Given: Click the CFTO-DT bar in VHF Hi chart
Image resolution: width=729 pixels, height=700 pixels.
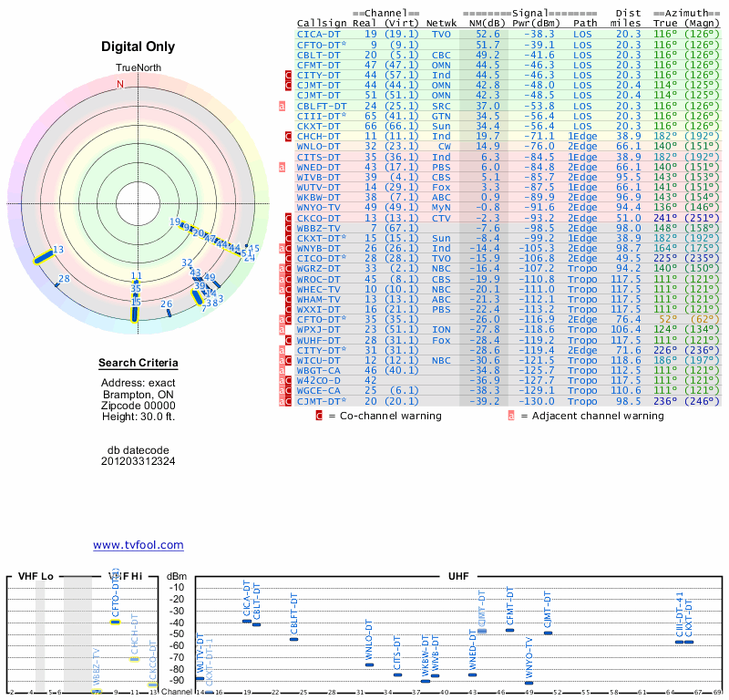Looking at the screenshot, I should (x=116, y=621).
